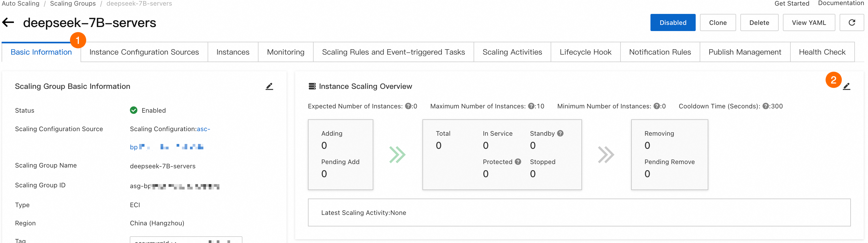Viewport: 868px width, 243px height.
Task: Click help icon for Minimum Number of Instances
Action: point(657,106)
